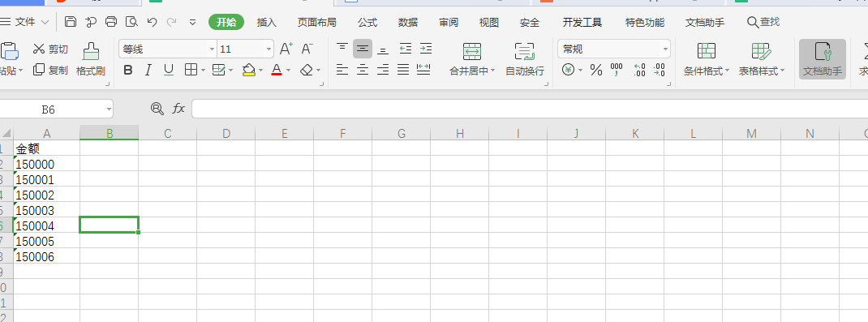Open the Name Box dropdown arrow
Screen dimensions: 868x322
click(x=109, y=109)
